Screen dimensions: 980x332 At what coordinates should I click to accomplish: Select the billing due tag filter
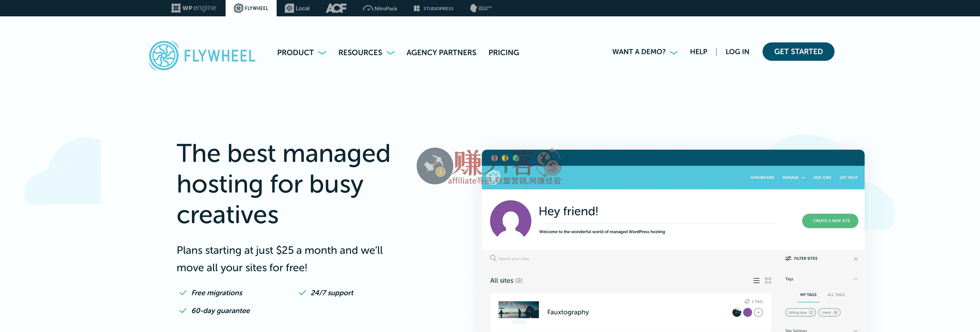coord(800,313)
